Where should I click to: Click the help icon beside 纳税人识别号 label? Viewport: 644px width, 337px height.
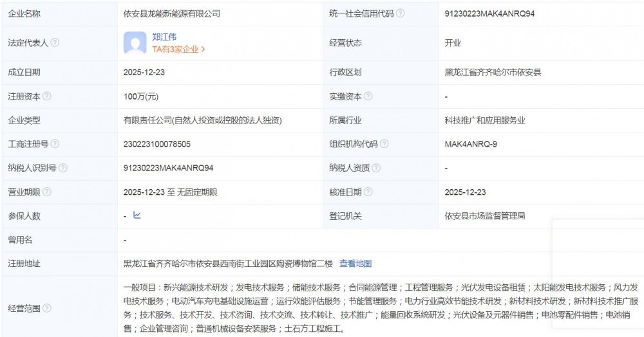tap(63, 168)
